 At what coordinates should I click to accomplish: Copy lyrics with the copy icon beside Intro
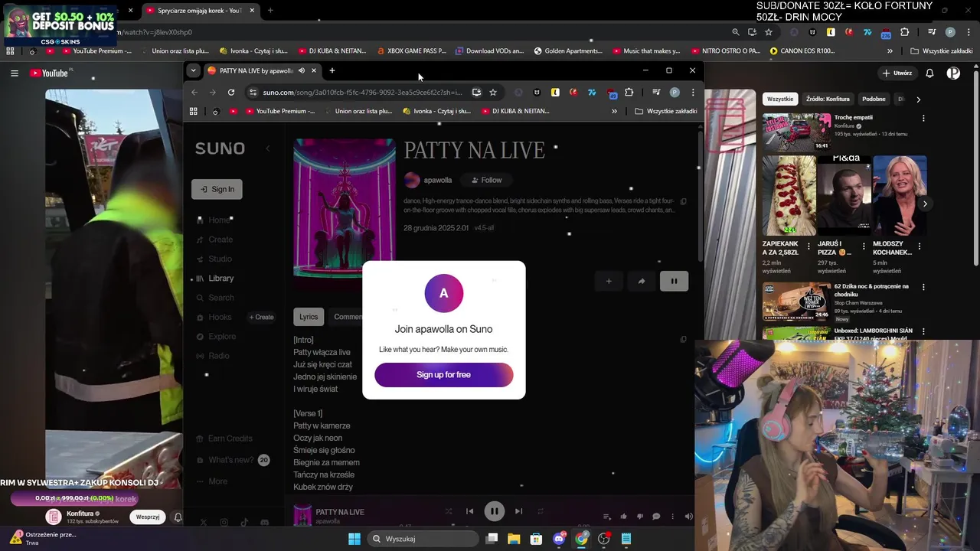coord(684,339)
